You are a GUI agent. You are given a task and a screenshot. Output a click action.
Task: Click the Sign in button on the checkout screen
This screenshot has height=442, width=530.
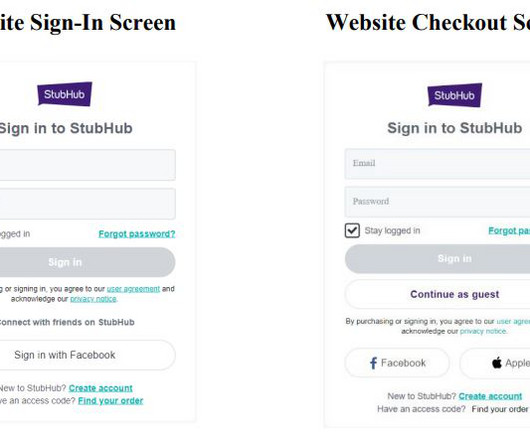click(437, 259)
